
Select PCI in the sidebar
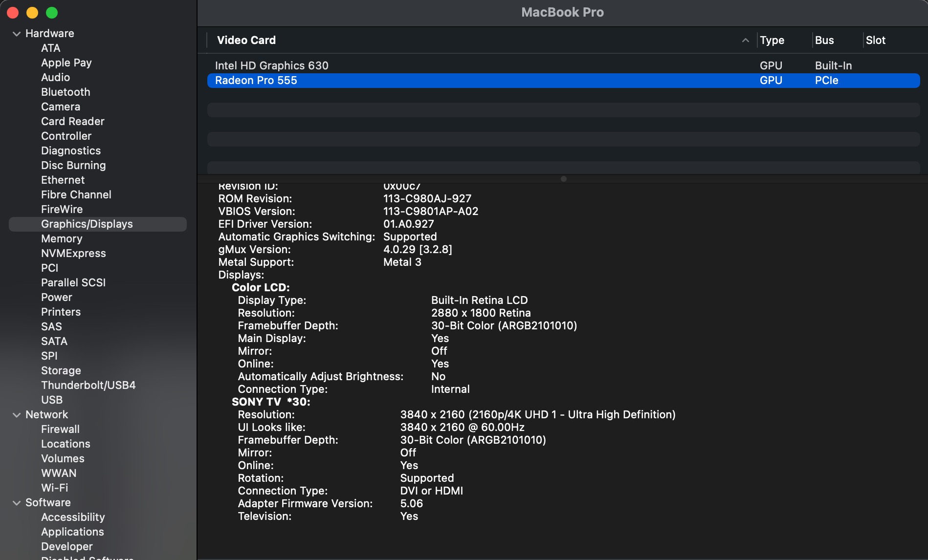click(50, 268)
